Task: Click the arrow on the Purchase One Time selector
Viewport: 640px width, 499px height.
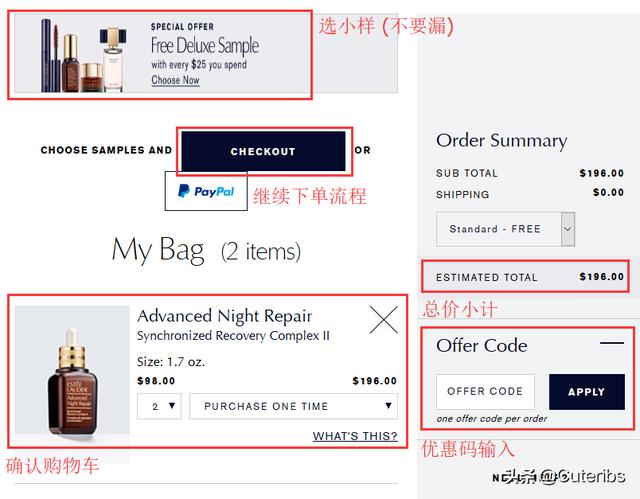Action: click(x=388, y=406)
